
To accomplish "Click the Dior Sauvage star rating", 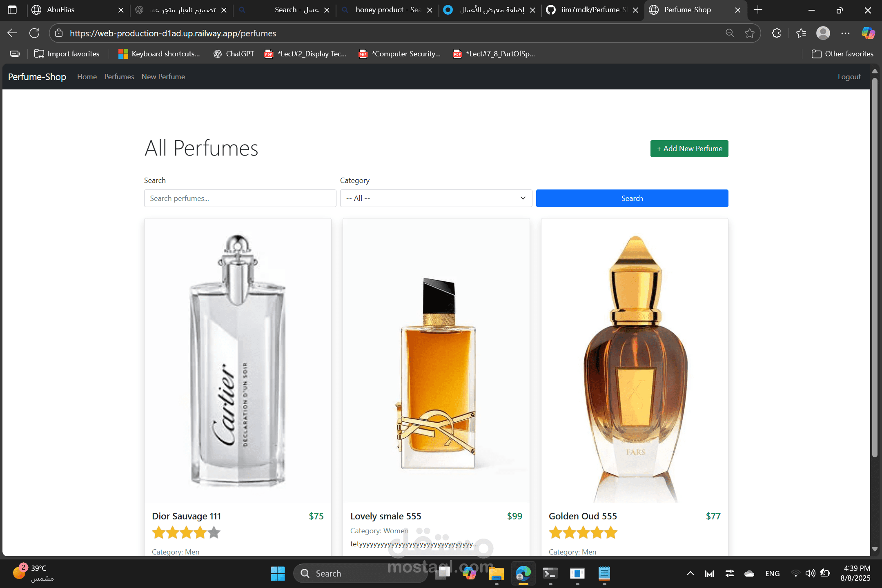I will tap(186, 532).
